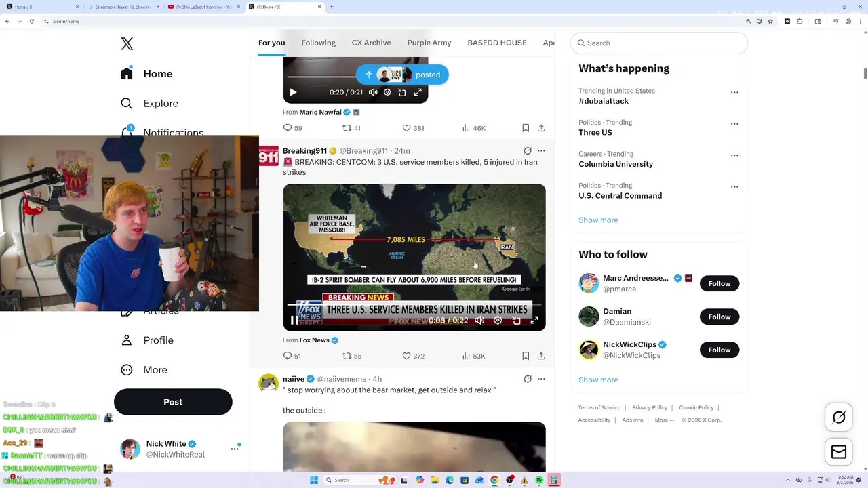Play the Mario Nawfal video
This screenshot has height=488, width=868.
pyautogui.click(x=293, y=92)
